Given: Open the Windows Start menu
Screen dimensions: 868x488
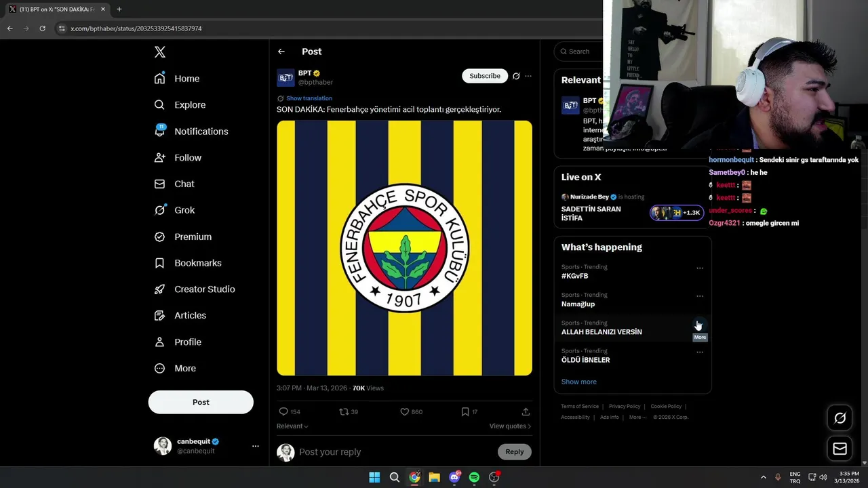Looking at the screenshot, I should (x=374, y=477).
